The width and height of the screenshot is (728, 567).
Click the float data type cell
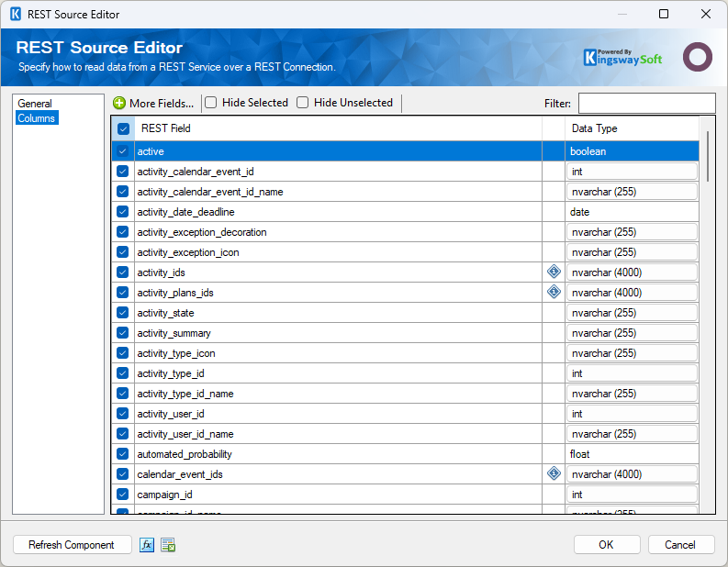(632, 454)
